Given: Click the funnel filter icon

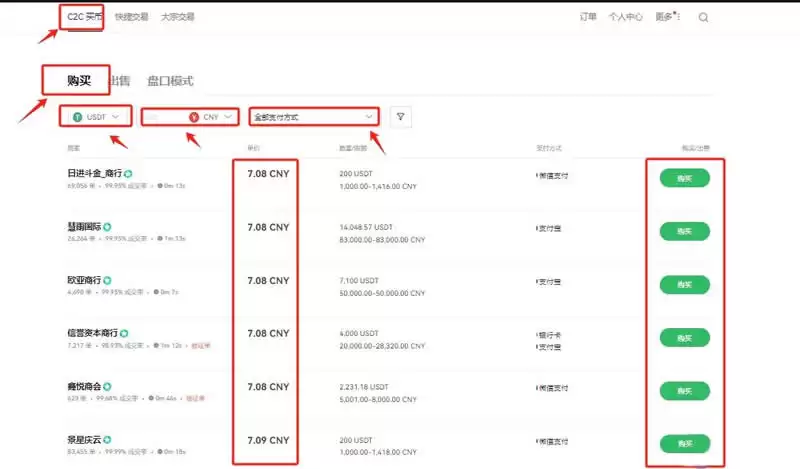Looking at the screenshot, I should click(400, 117).
